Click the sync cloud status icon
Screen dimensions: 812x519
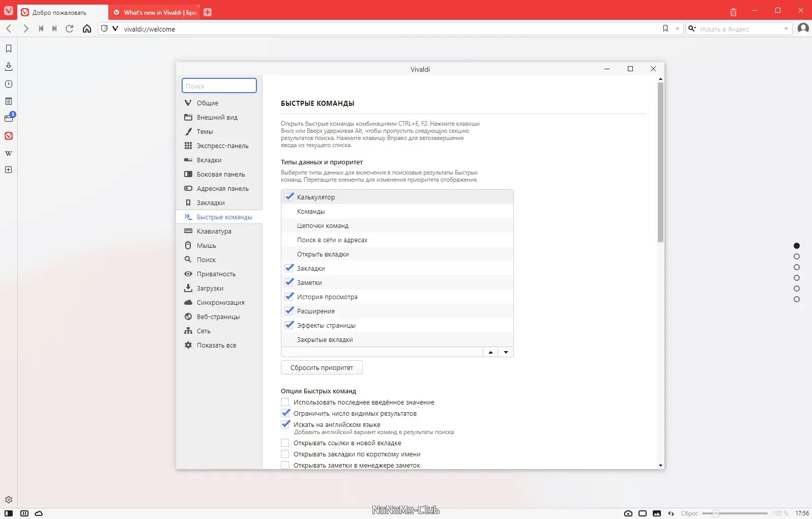[39, 513]
